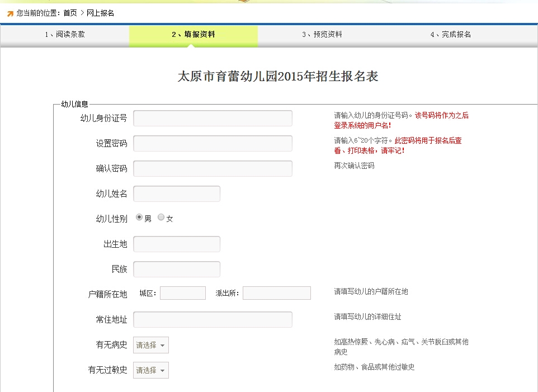
Task: Click the 民族 ethnicity input field
Action: click(176, 269)
